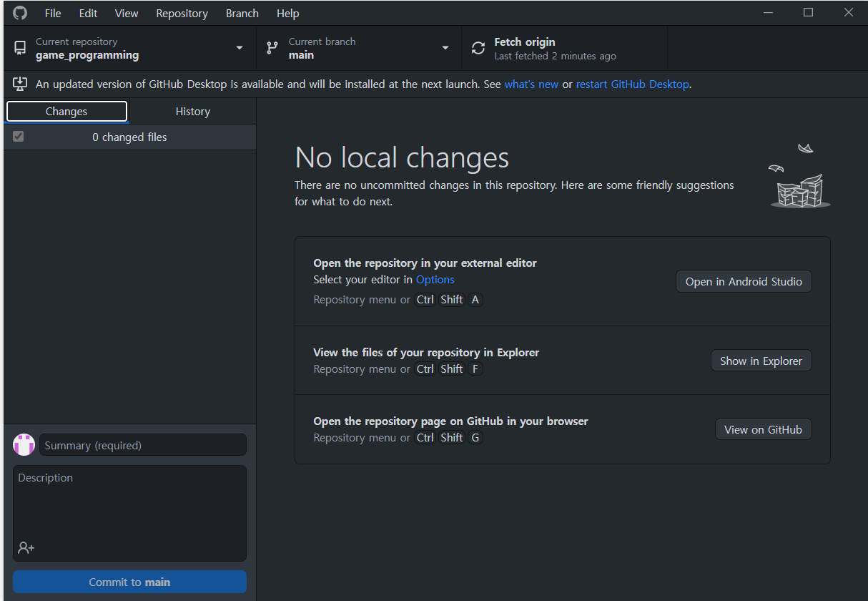Click the user avatar beside Summary field
This screenshot has height=601, width=868.
[x=24, y=444]
